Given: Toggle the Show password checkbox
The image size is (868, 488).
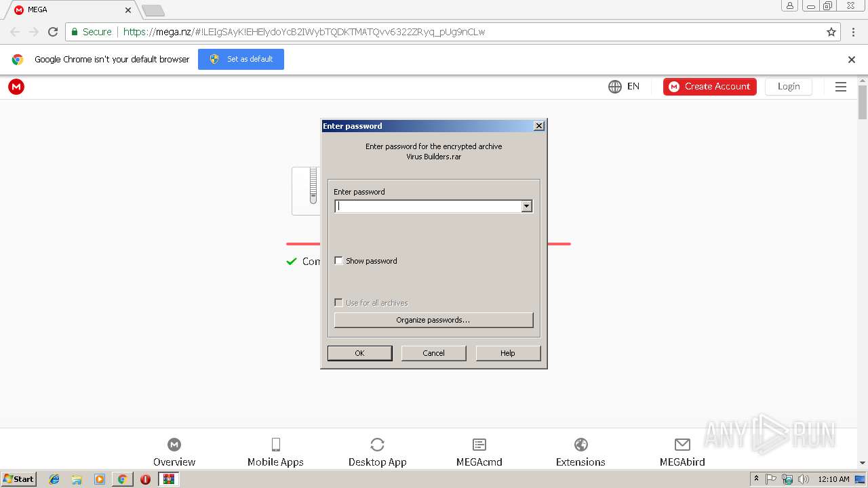Looking at the screenshot, I should pyautogui.click(x=338, y=261).
